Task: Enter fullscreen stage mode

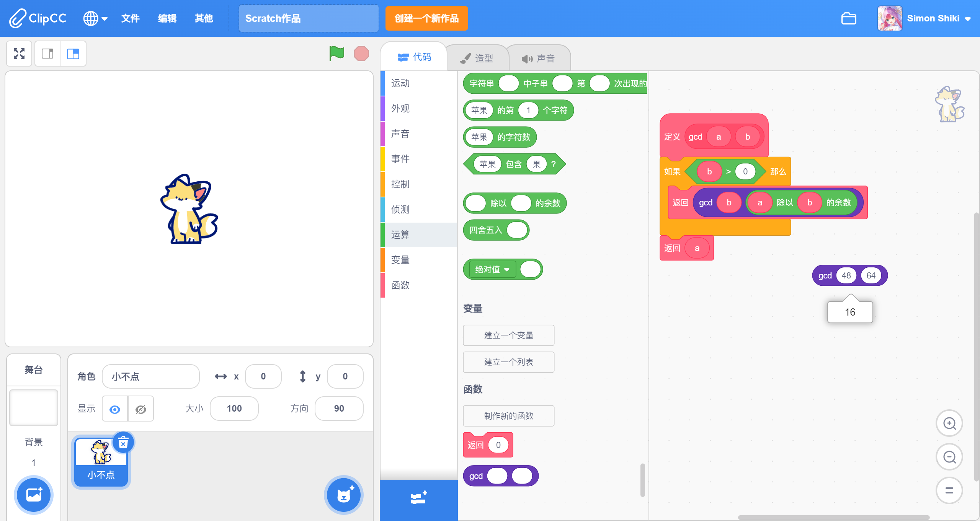Action: (19, 54)
